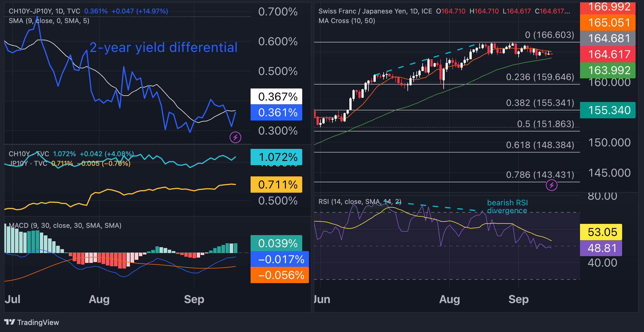Image resolution: width=644 pixels, height=332 pixels.
Task: Click the lightning bolt trading icon on the CHF/JPY chart
Action: [x=552, y=185]
